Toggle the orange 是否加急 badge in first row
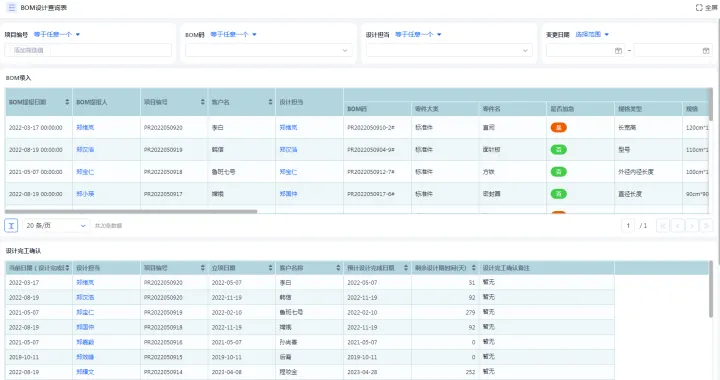The image size is (720, 380). pos(558,128)
